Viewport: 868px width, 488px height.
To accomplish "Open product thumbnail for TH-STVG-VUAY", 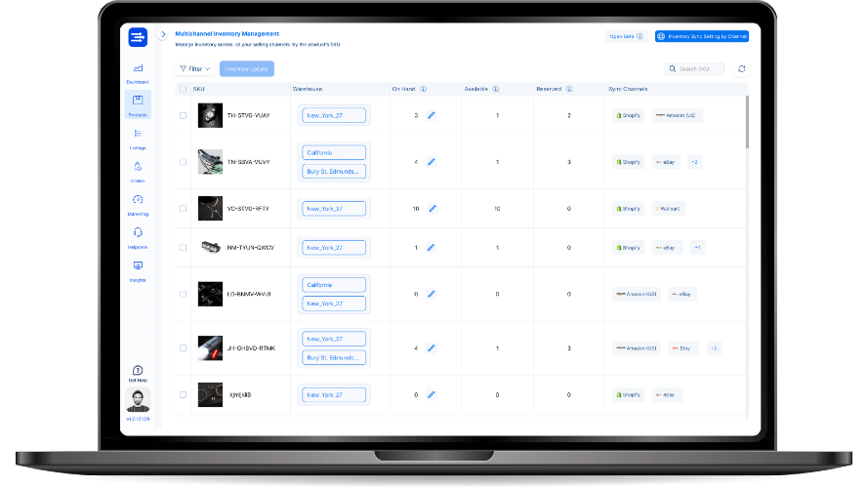I will click(210, 115).
